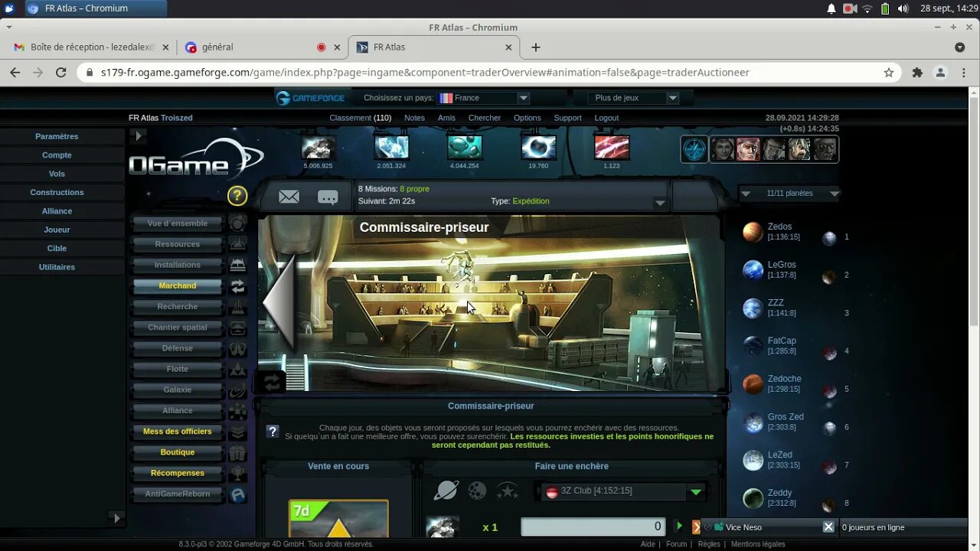Open the country dropdown showing France
The image size is (980, 551).
tap(482, 98)
